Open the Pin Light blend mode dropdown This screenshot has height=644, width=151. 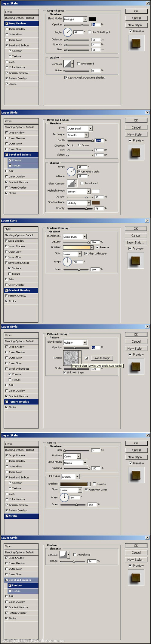coord(75,19)
